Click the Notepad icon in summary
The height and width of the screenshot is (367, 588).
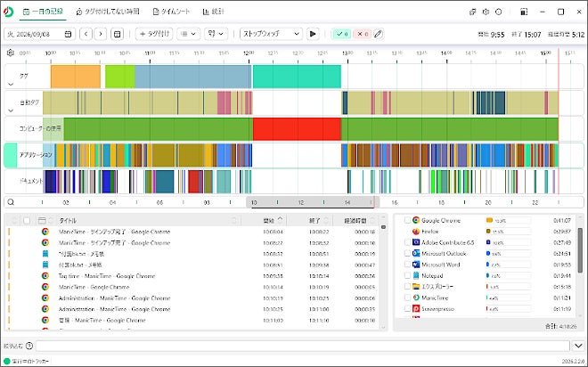[416, 275]
